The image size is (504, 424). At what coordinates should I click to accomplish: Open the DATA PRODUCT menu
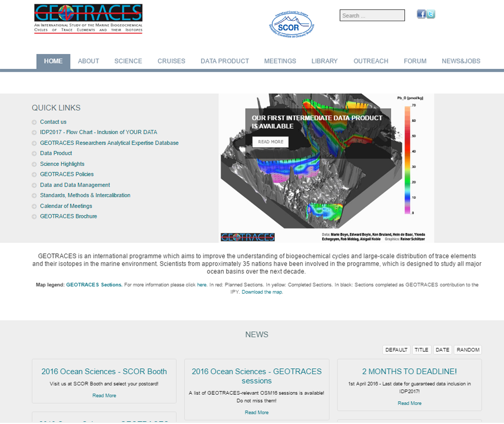pyautogui.click(x=225, y=61)
